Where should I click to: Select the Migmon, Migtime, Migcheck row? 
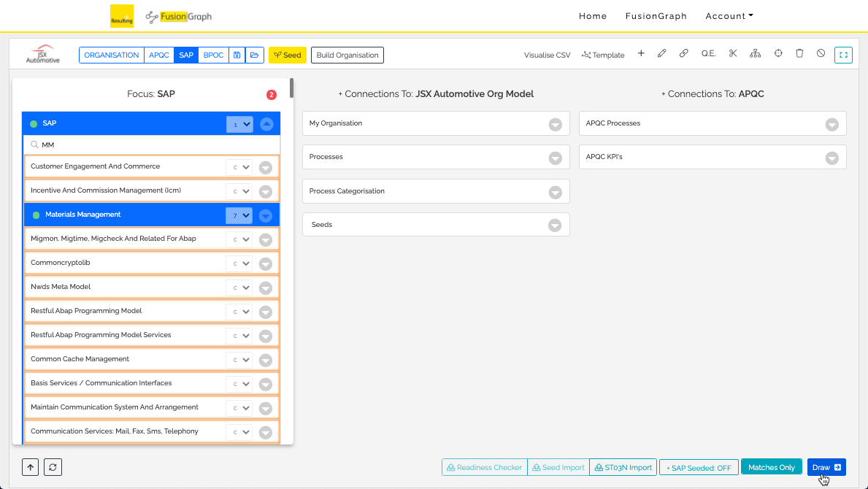[152, 239]
